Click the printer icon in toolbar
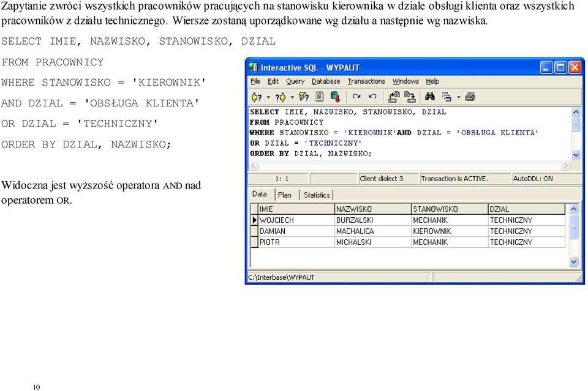The image size is (588, 391). tap(470, 97)
